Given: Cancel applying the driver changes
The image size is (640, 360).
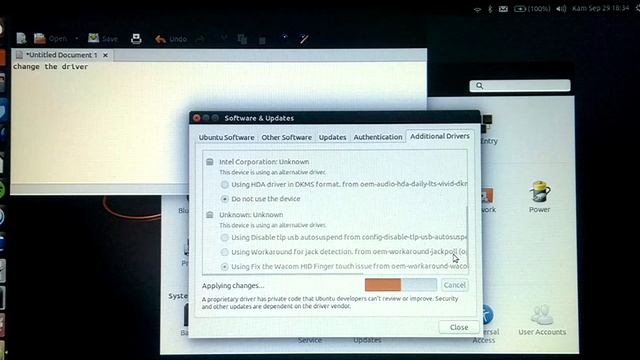Looking at the screenshot, I should pos(454,285).
